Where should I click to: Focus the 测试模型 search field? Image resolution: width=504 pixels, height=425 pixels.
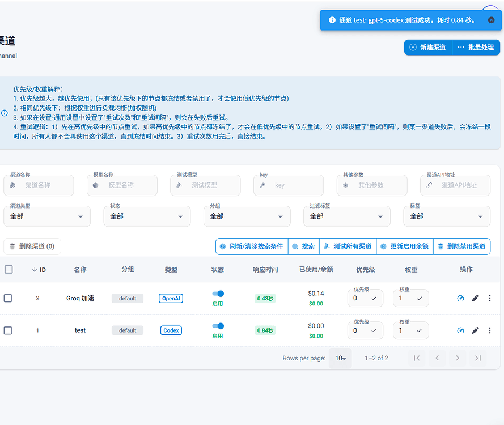pyautogui.click(x=205, y=185)
